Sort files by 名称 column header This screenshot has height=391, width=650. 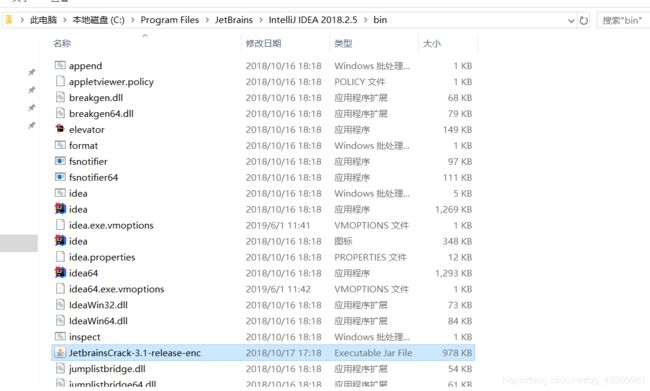coord(62,43)
